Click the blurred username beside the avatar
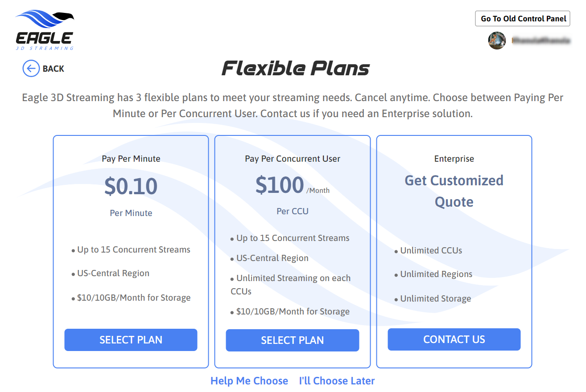 (541, 41)
